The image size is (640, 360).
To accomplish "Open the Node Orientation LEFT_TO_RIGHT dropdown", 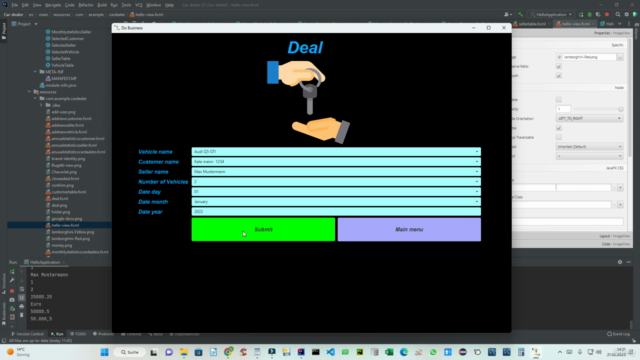I will click(x=589, y=118).
